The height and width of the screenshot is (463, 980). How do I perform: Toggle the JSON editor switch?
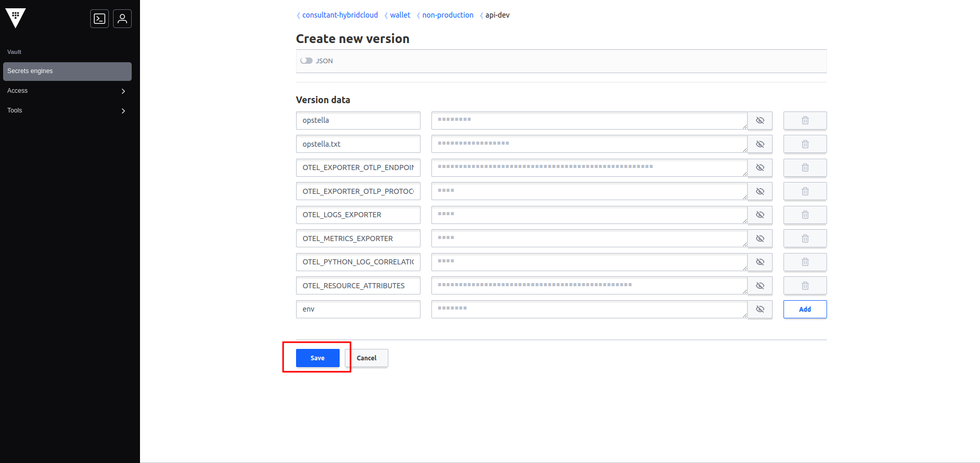306,61
